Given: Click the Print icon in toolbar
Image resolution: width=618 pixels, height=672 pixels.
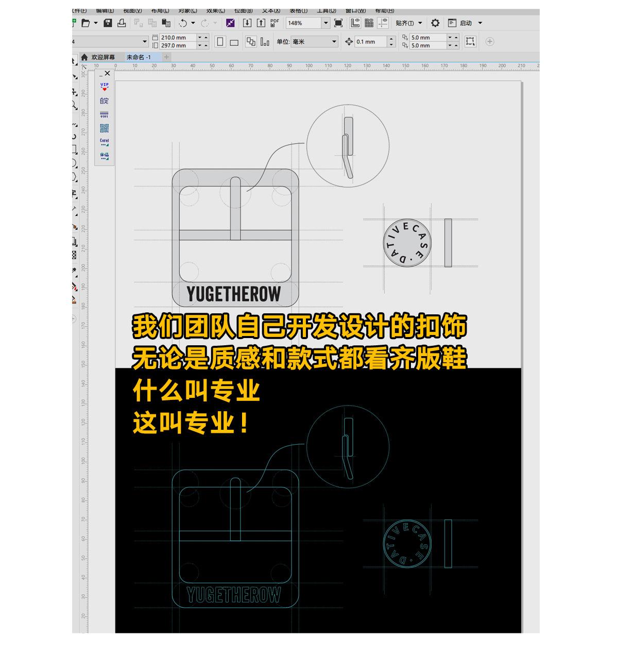Looking at the screenshot, I should (122, 23).
